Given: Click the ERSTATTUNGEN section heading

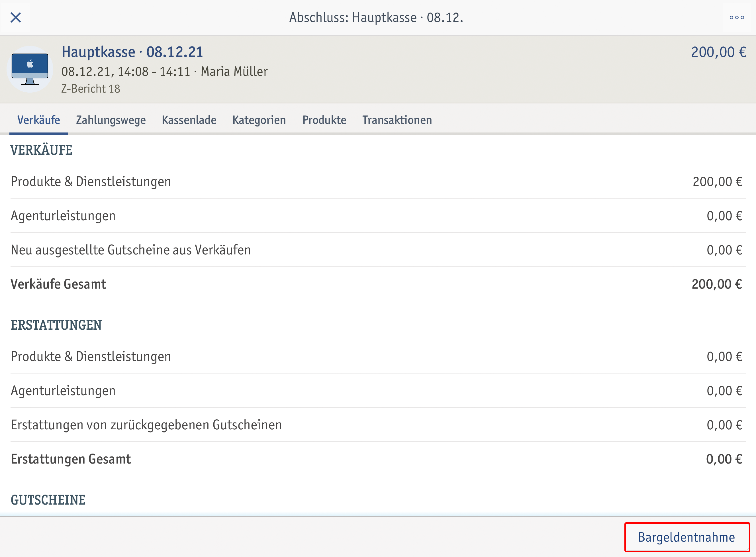Looking at the screenshot, I should pos(56,325).
